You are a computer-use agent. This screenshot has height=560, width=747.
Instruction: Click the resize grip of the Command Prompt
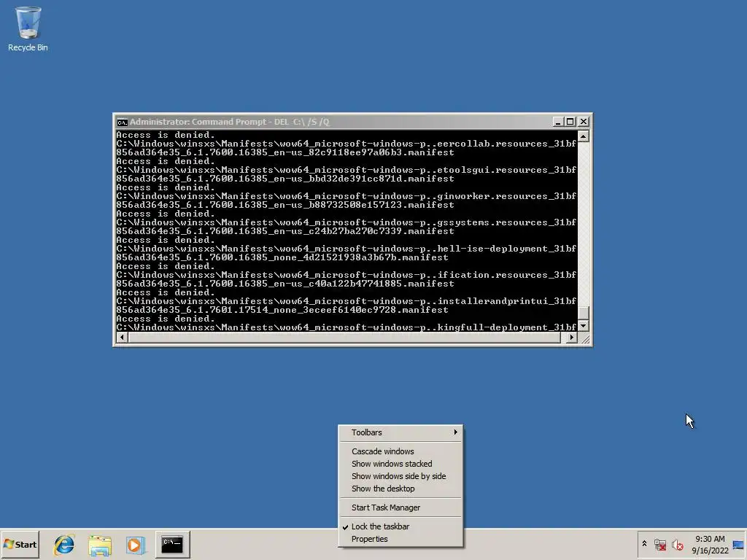[x=584, y=338]
